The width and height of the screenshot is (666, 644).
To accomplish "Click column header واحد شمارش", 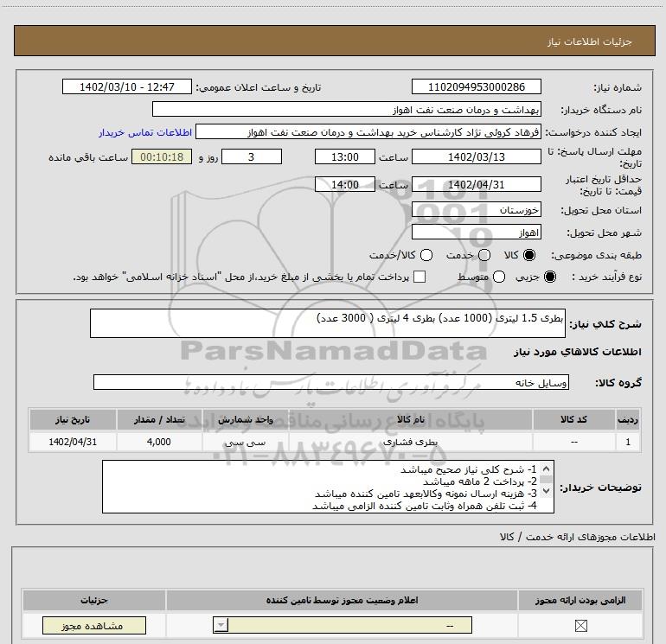I will click(245, 419).
